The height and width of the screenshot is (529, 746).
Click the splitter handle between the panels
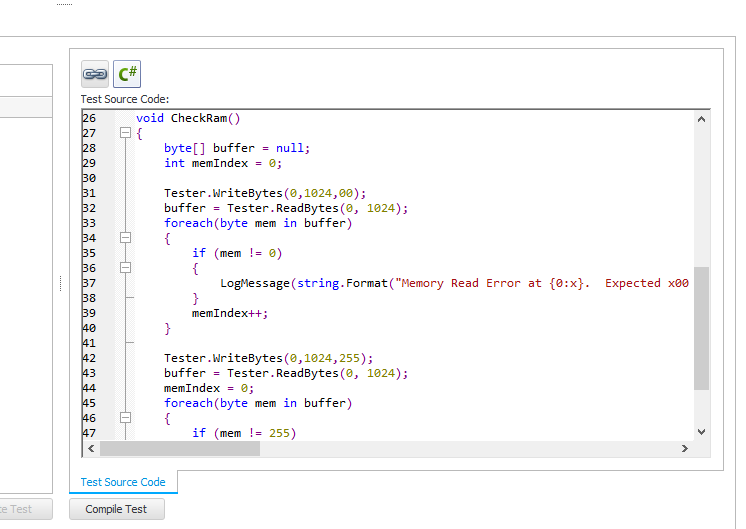pyautogui.click(x=61, y=284)
